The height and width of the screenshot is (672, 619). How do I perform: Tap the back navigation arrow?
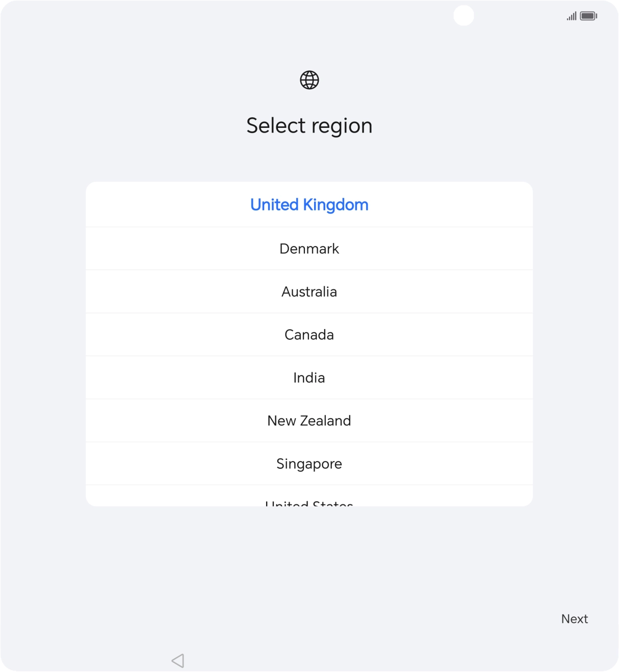[177, 661]
